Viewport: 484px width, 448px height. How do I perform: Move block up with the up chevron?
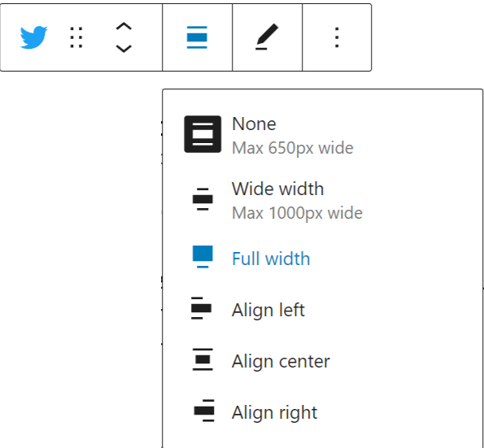(x=124, y=27)
